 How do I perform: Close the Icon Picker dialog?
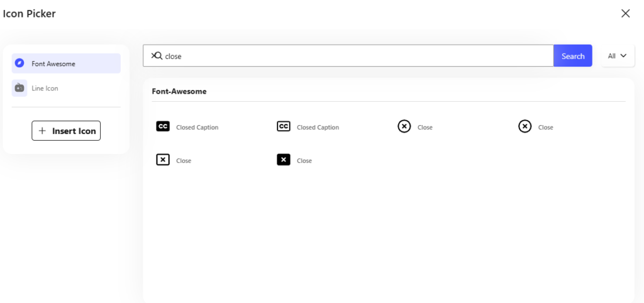click(625, 13)
